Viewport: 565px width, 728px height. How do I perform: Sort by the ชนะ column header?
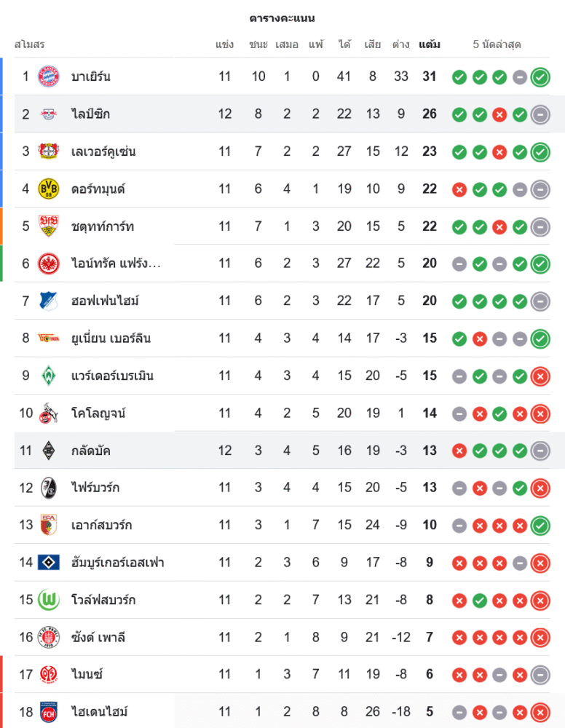click(x=258, y=44)
